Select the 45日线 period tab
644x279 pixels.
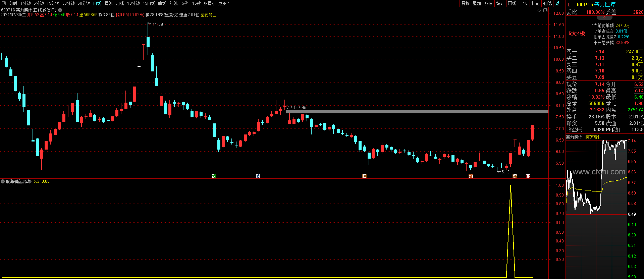(x=149, y=3)
